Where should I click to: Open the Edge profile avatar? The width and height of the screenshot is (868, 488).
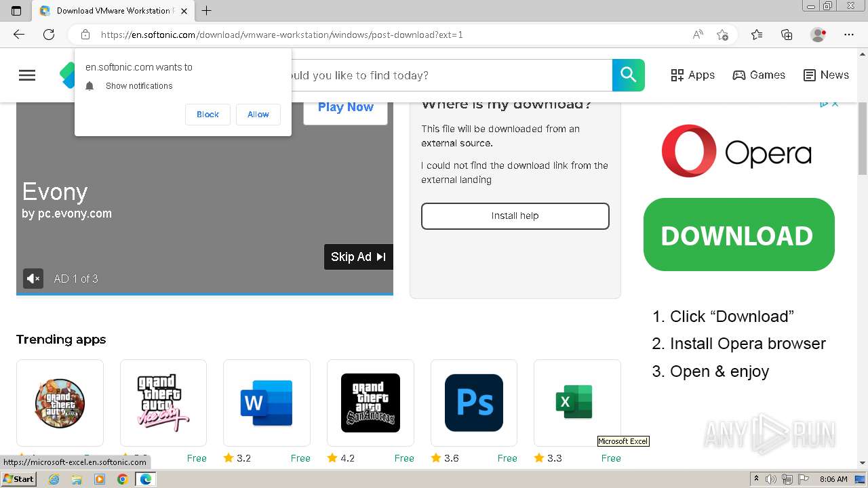point(818,35)
